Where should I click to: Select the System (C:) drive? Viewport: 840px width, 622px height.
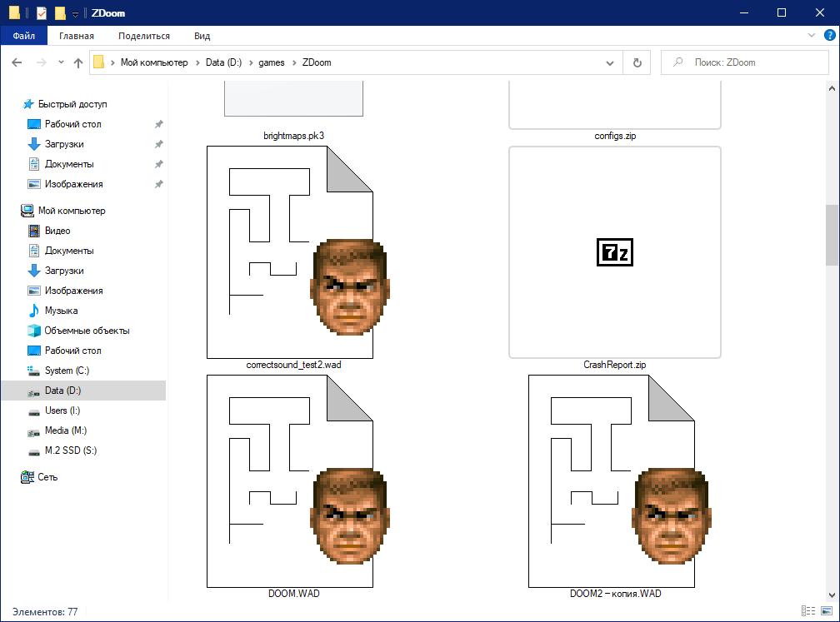pos(67,371)
